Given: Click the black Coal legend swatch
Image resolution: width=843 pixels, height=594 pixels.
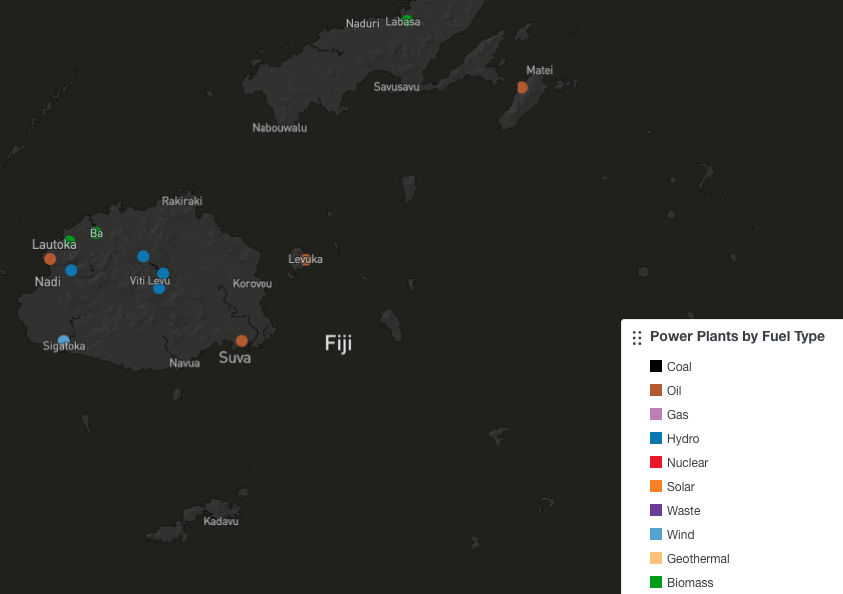Looking at the screenshot, I should 656,367.
